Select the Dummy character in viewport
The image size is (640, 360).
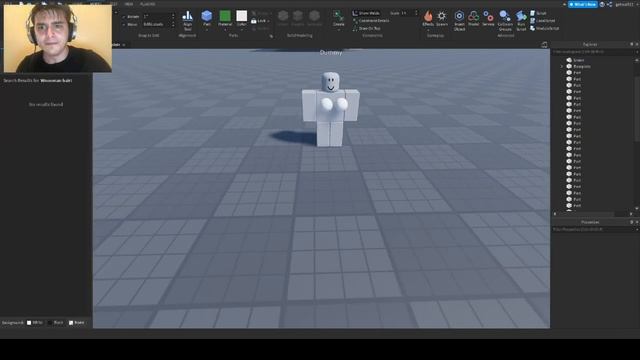pyautogui.click(x=330, y=109)
